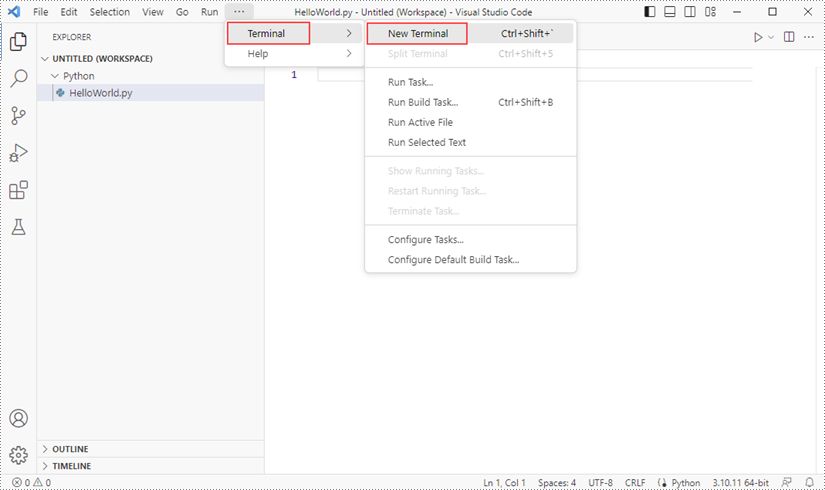Click the feedback icon in status bar
The width and height of the screenshot is (825, 490).
tap(786, 483)
